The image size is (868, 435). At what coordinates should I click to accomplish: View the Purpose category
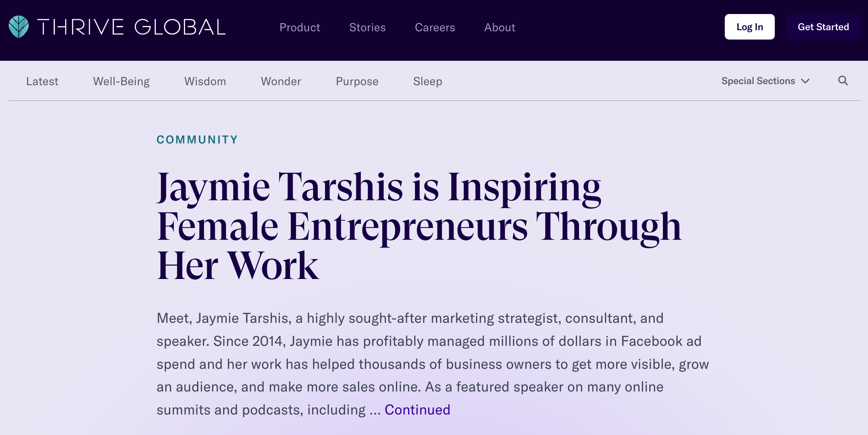pyautogui.click(x=357, y=81)
